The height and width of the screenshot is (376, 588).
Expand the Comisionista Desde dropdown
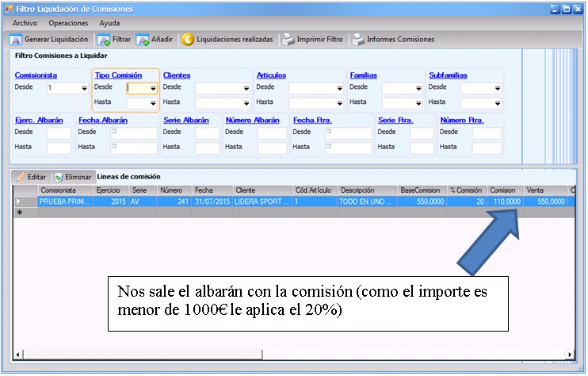[x=83, y=89]
